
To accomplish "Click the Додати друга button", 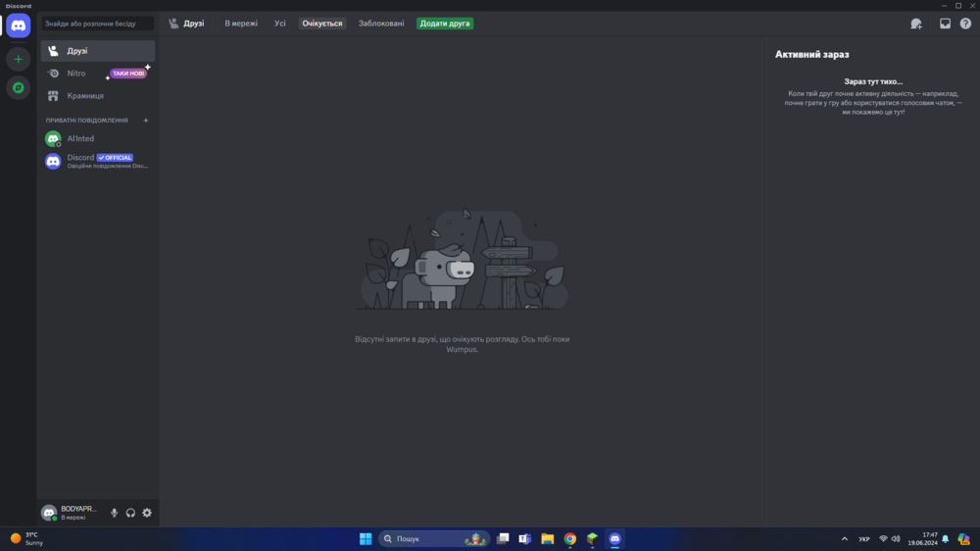I will 445,24.
